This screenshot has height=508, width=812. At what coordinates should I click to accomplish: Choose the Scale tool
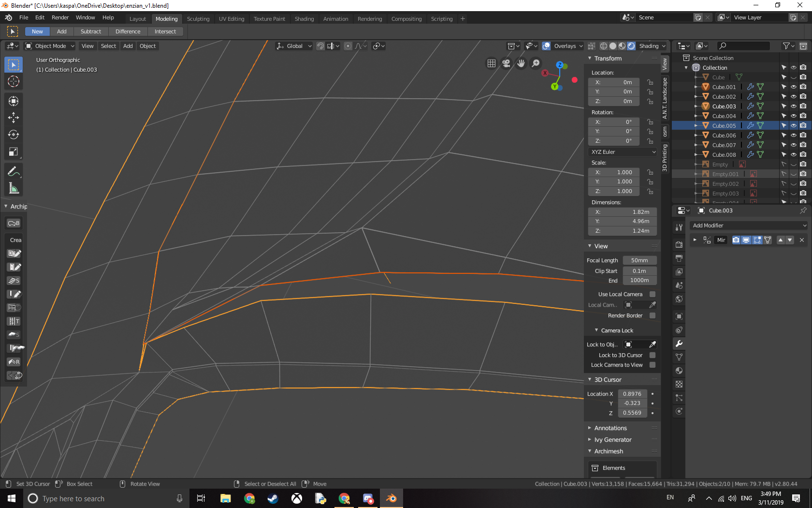pyautogui.click(x=14, y=152)
